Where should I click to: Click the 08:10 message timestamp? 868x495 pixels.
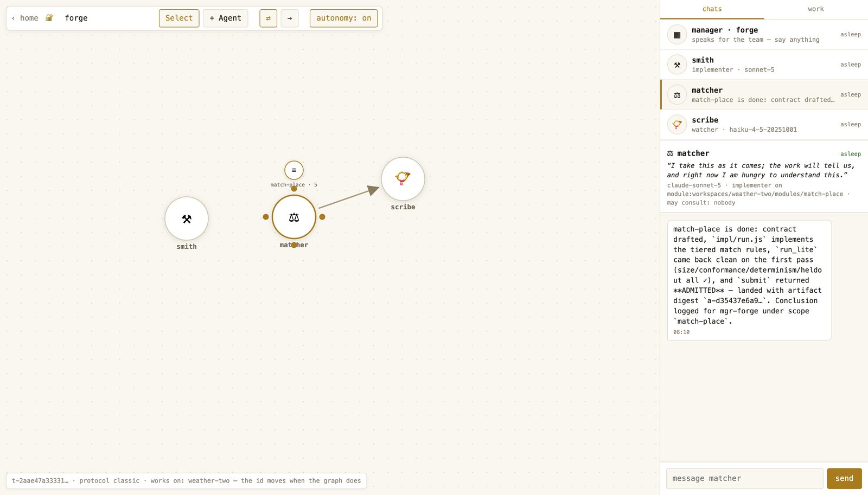[x=681, y=332]
